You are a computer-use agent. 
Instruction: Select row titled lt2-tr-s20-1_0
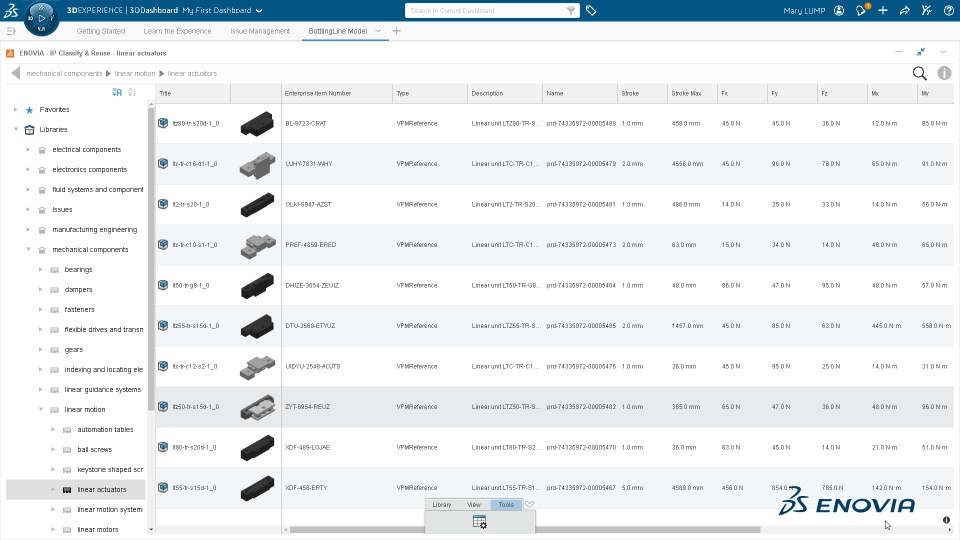click(191, 204)
